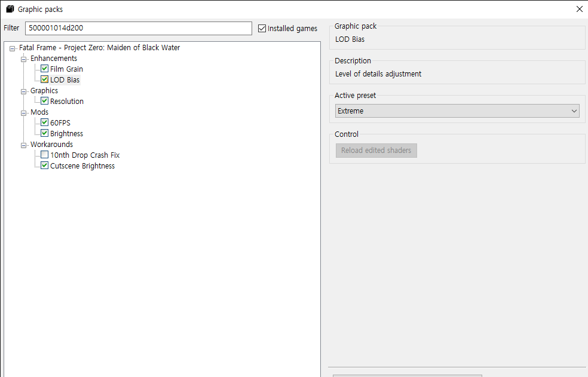Select the Film Grain tree item label
Image resolution: width=588 pixels, height=377 pixels.
(66, 69)
